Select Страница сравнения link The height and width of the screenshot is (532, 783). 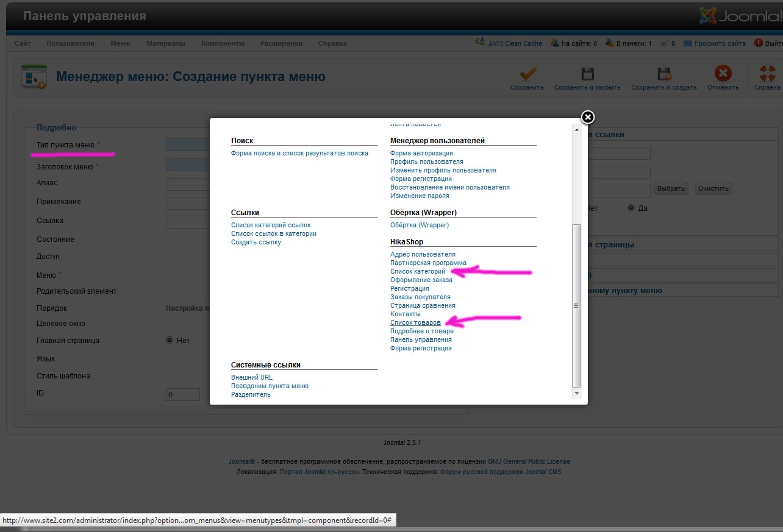[423, 305]
